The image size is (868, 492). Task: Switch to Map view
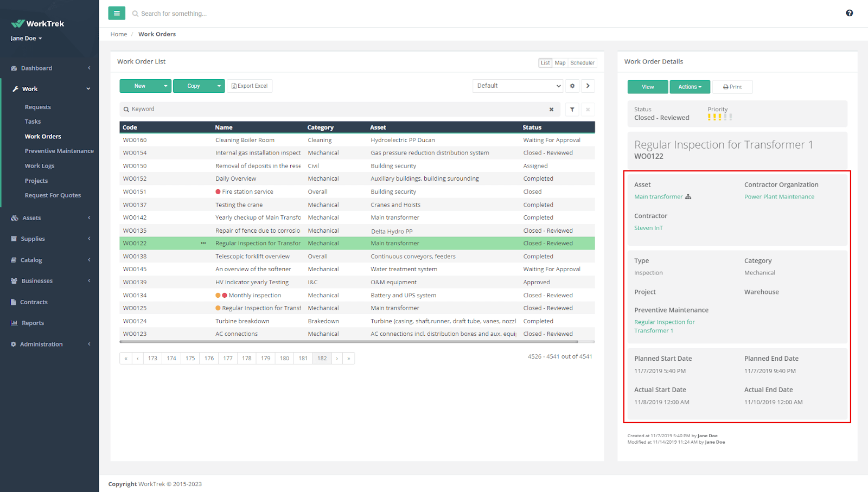click(x=559, y=62)
